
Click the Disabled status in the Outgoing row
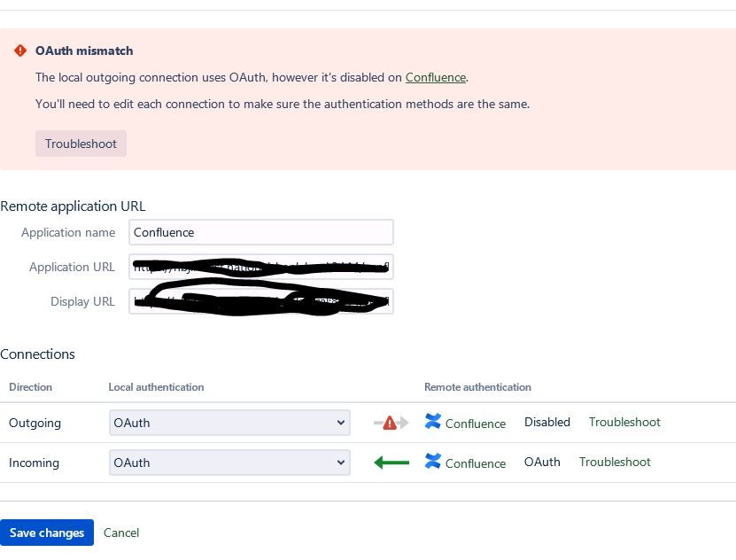pyautogui.click(x=546, y=422)
